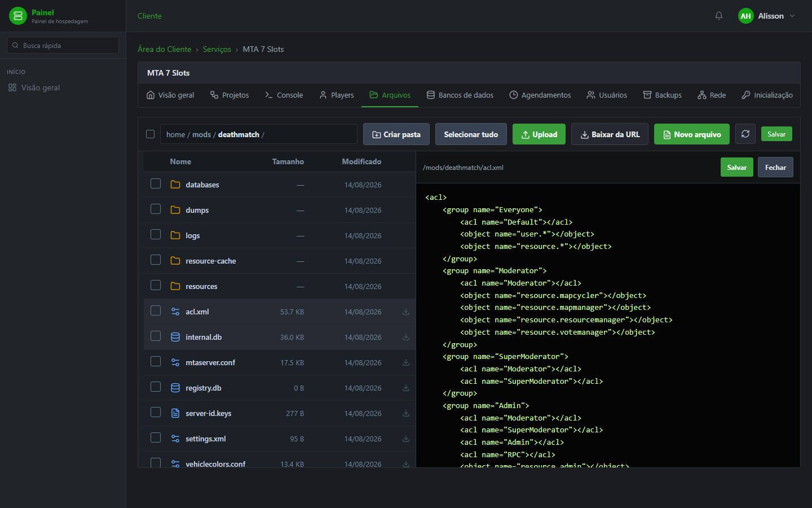
Task: Click the refresh file list icon
Action: (x=745, y=134)
